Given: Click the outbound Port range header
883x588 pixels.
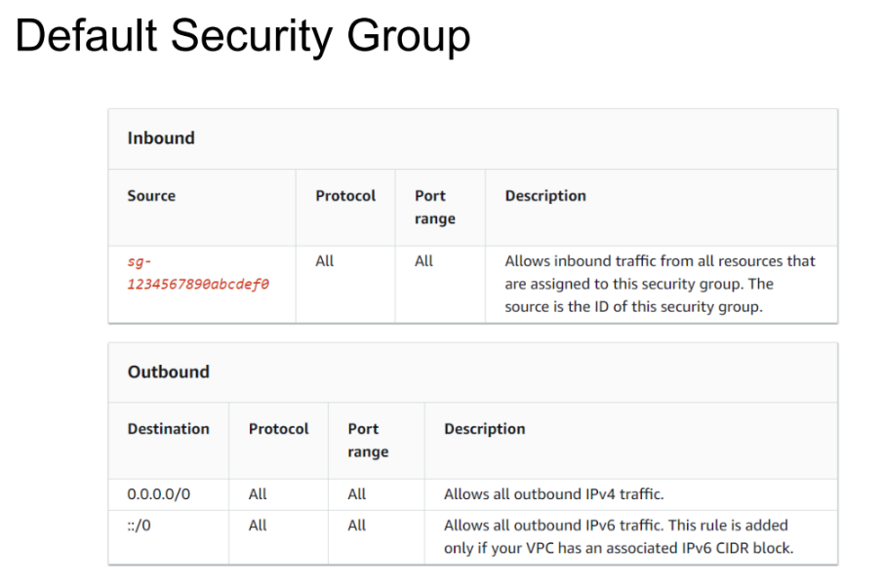Looking at the screenshot, I should 368,440.
